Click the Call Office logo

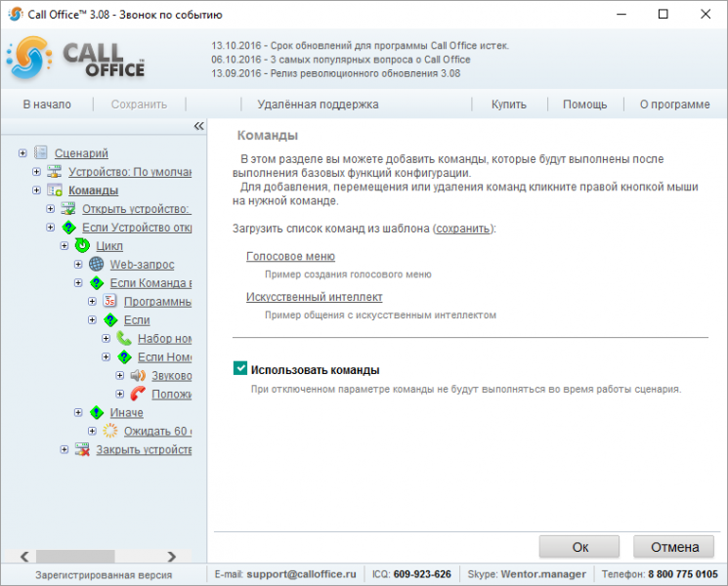click(x=75, y=59)
